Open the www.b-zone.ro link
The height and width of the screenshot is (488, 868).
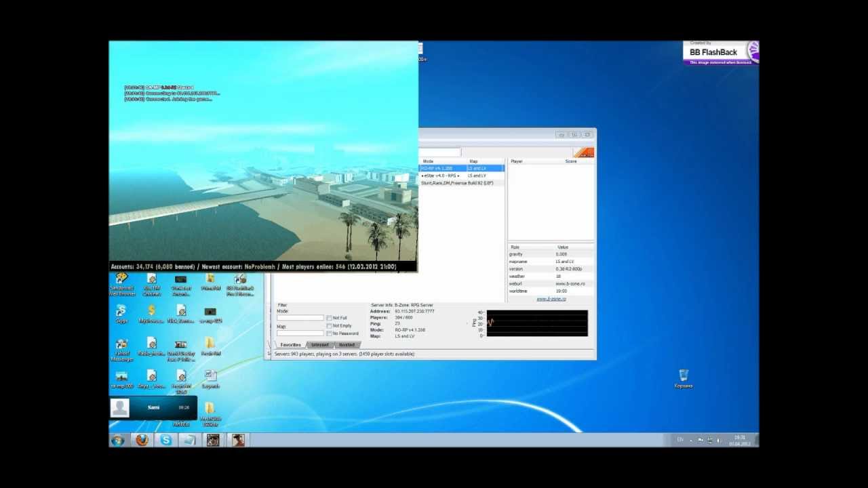pyautogui.click(x=551, y=299)
